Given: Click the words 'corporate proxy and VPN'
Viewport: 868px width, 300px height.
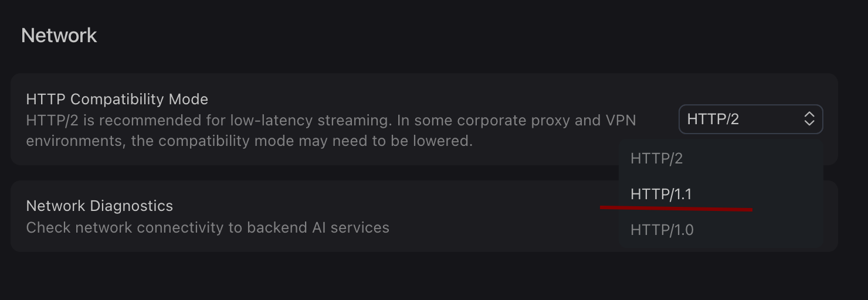Looking at the screenshot, I should [x=547, y=120].
